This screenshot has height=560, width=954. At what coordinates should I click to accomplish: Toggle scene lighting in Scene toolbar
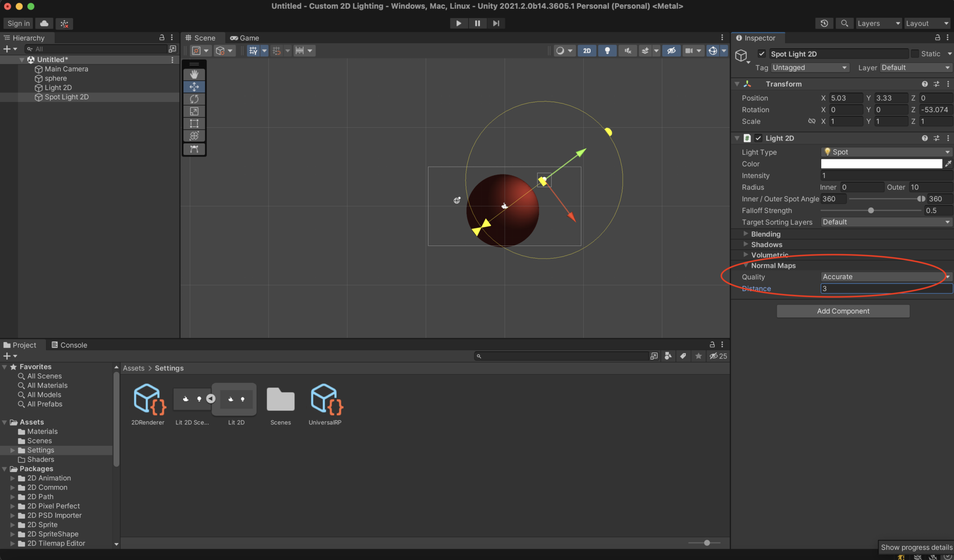[607, 50]
